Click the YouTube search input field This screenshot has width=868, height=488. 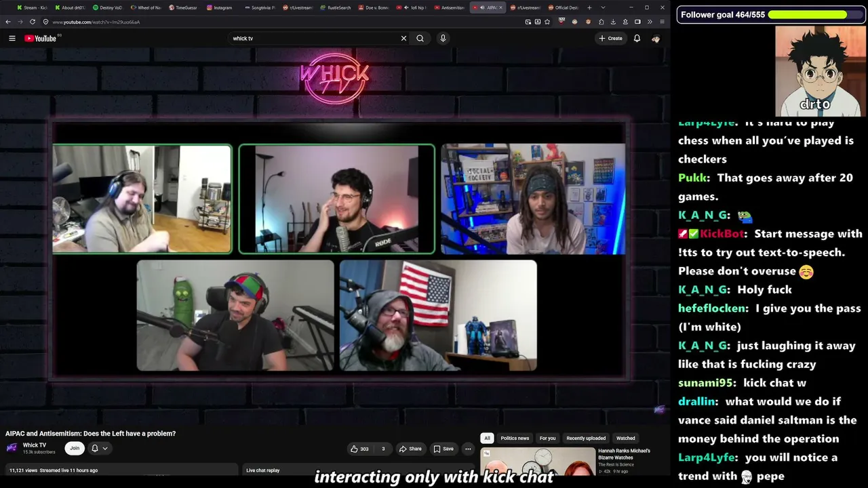click(313, 39)
